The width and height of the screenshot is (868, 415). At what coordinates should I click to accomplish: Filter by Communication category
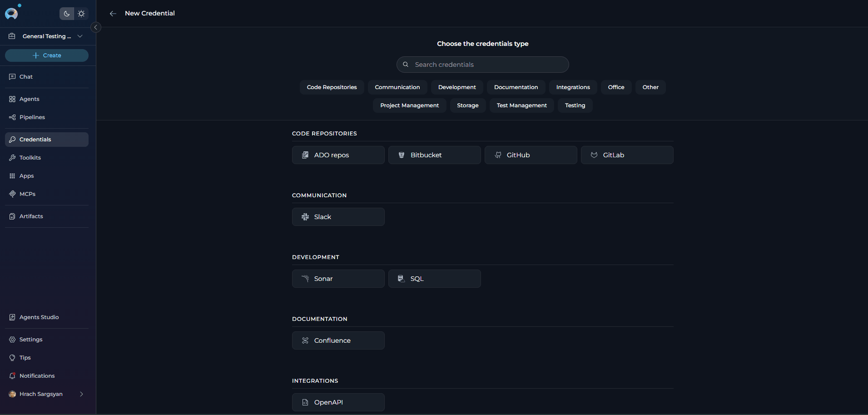point(397,87)
